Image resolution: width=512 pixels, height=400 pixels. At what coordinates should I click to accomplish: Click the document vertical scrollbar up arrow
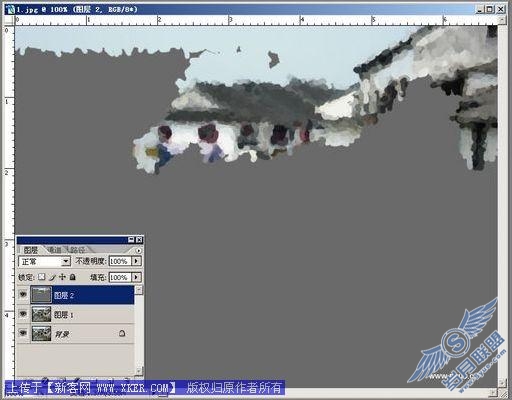pyautogui.click(x=502, y=20)
